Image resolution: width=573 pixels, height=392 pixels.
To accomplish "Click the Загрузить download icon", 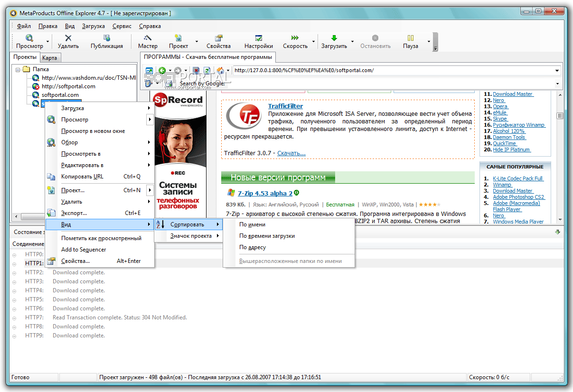I will coord(334,38).
